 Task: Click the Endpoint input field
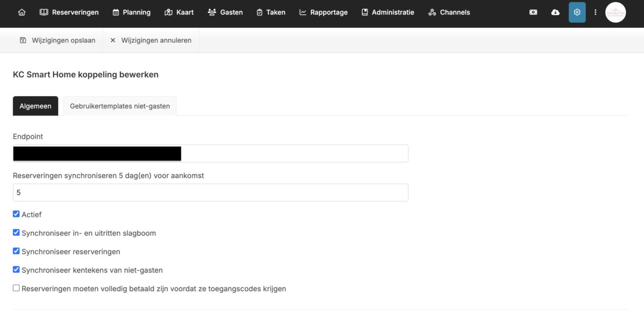point(294,154)
